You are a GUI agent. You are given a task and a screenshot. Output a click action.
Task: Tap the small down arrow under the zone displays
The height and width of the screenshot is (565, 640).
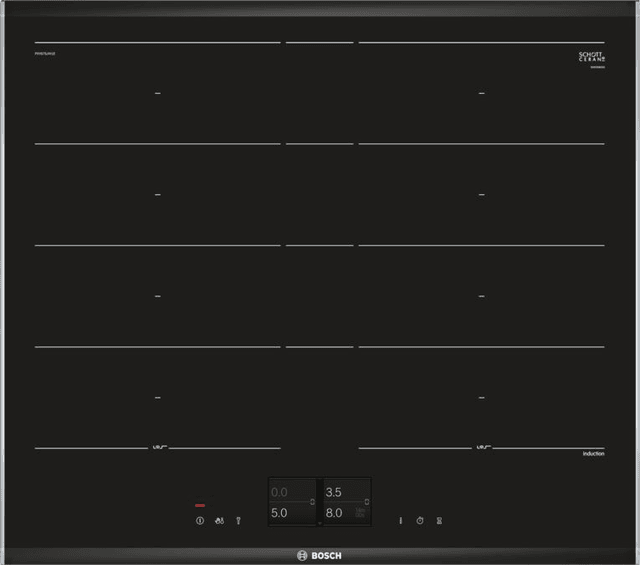[320, 523]
